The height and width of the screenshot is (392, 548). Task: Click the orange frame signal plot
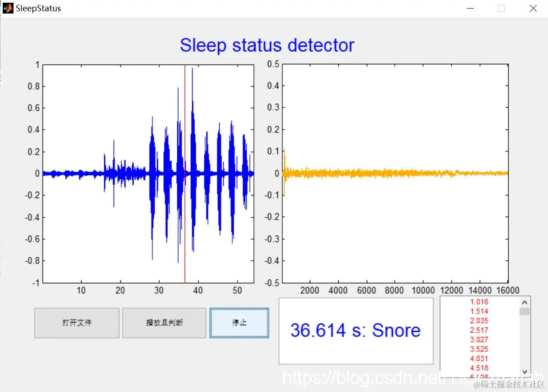[395, 173]
